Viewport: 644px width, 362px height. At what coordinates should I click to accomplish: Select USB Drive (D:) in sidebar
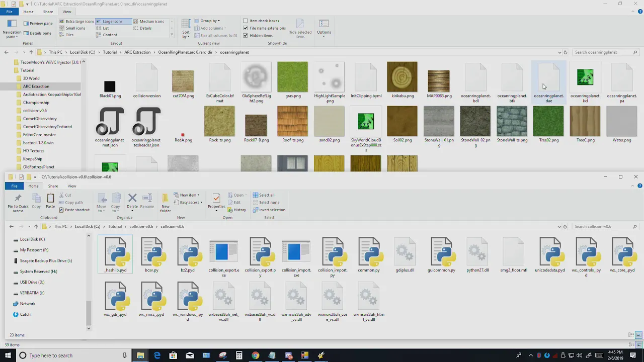click(x=32, y=282)
